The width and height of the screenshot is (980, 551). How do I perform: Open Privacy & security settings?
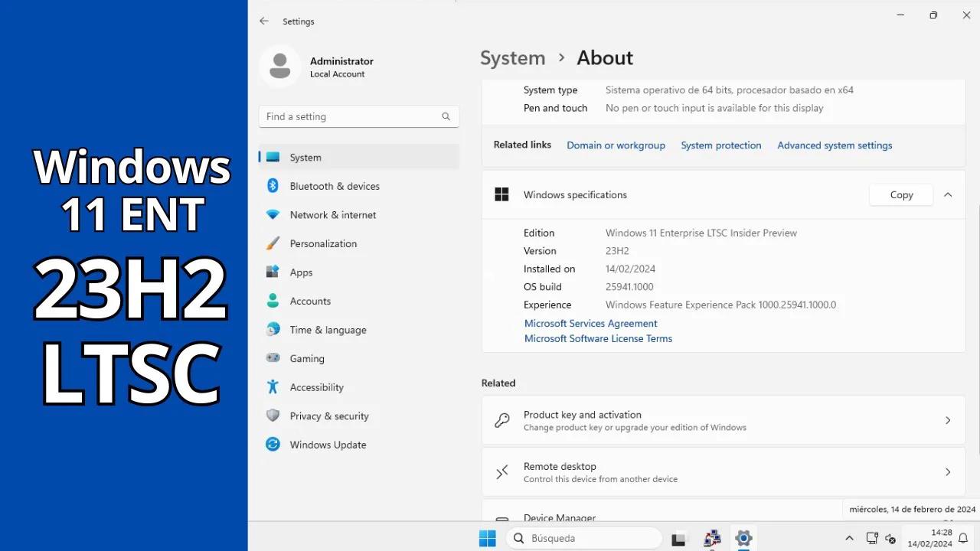click(328, 416)
